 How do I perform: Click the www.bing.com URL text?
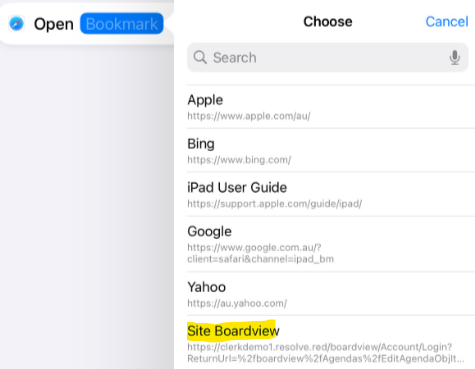(239, 160)
